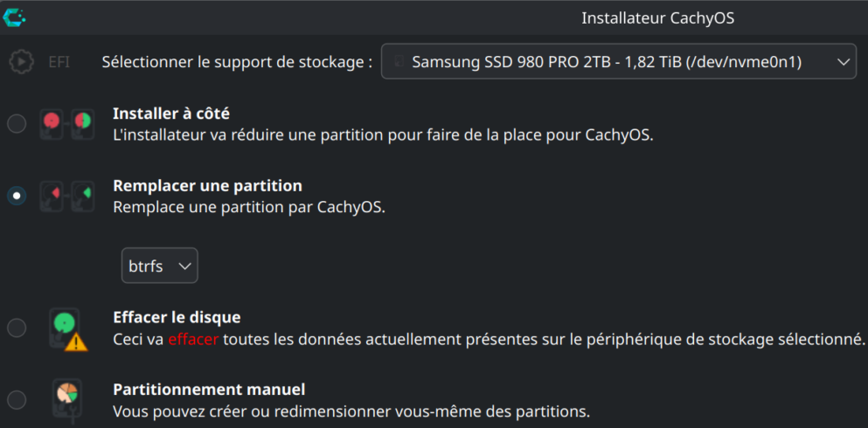Open the btrfs filesystem dropdown
The width and height of the screenshot is (868, 428).
pos(159,266)
